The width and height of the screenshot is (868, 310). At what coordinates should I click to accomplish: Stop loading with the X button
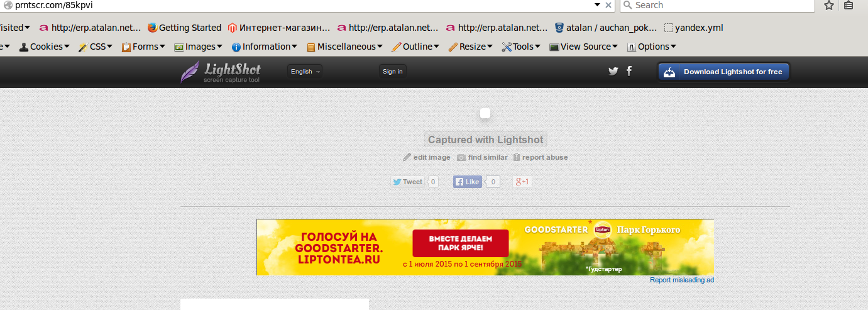click(x=608, y=5)
